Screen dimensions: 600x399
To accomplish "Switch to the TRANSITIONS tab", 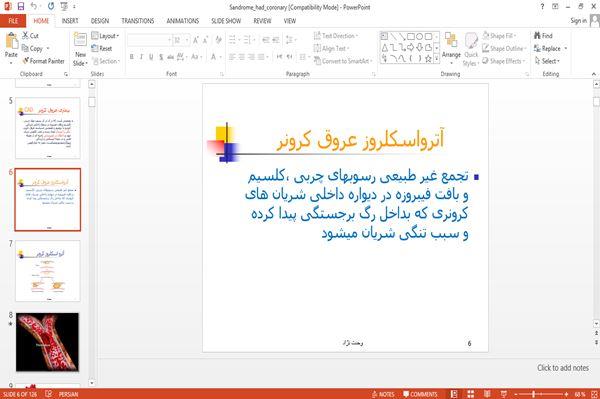I will click(138, 21).
